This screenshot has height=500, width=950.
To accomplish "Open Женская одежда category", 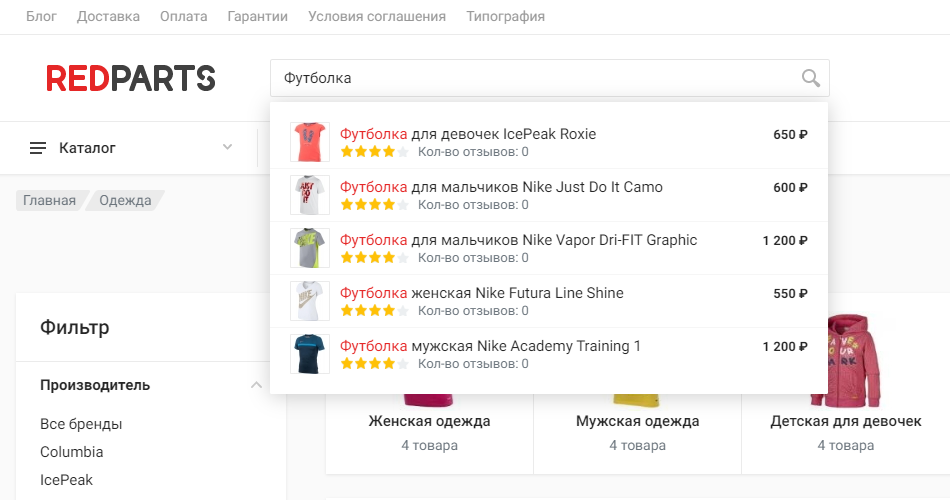I will coord(430,421).
